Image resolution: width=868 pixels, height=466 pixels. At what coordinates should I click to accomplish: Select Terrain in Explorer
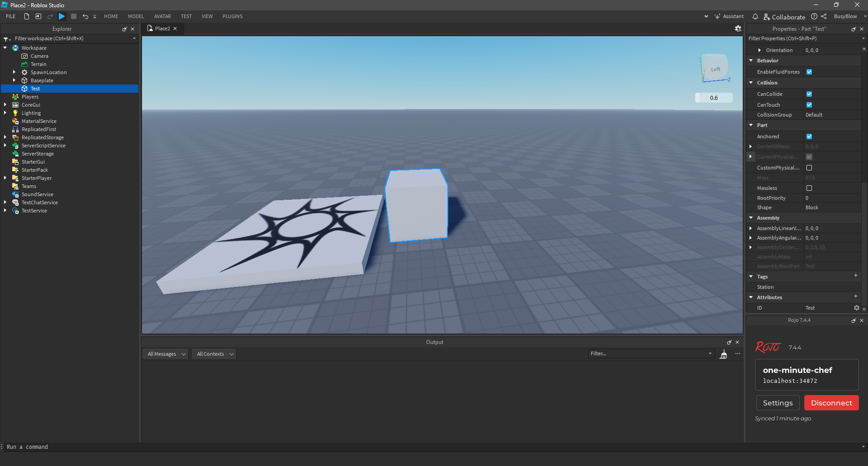click(38, 64)
